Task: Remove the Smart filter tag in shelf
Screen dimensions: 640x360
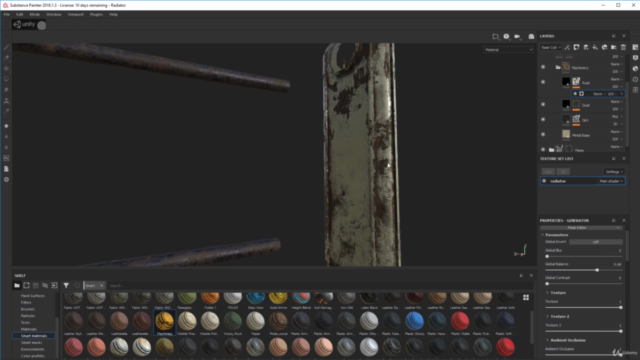Action: 102,285
